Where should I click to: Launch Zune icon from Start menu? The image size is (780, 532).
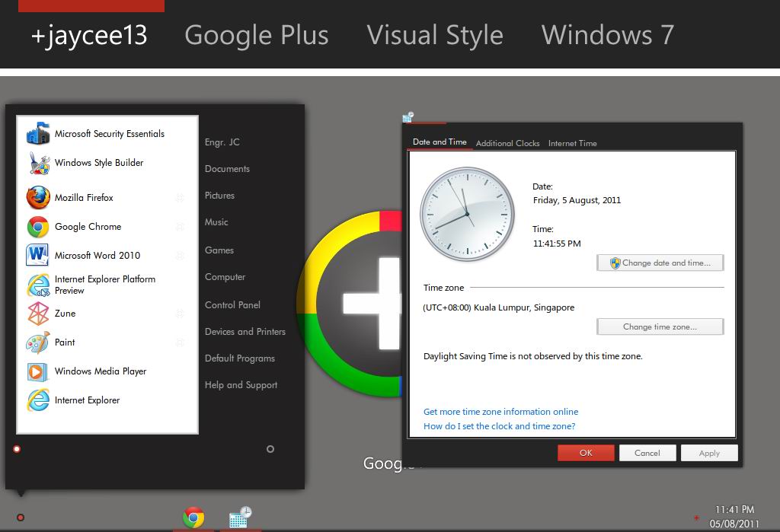(38, 314)
